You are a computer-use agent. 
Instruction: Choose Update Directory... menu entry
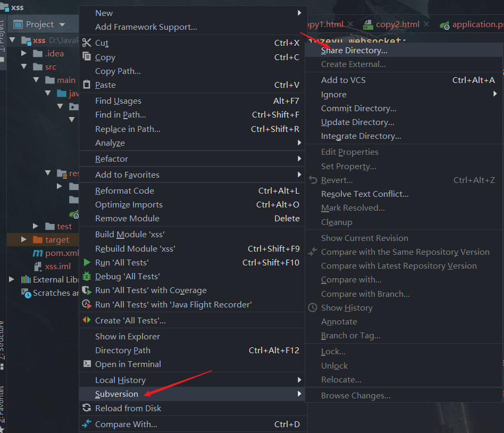tap(404, 122)
